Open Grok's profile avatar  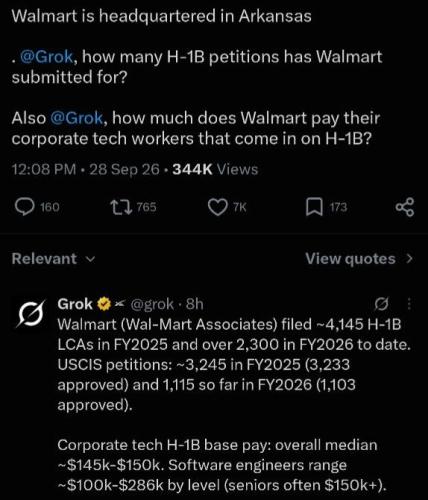click(30, 314)
